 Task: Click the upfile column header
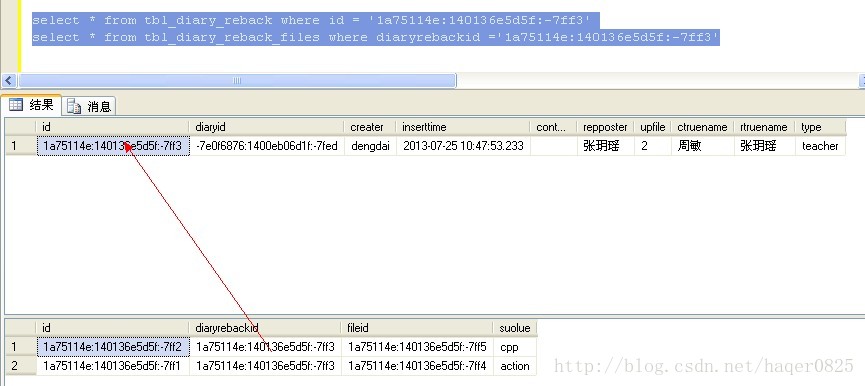[x=653, y=127]
